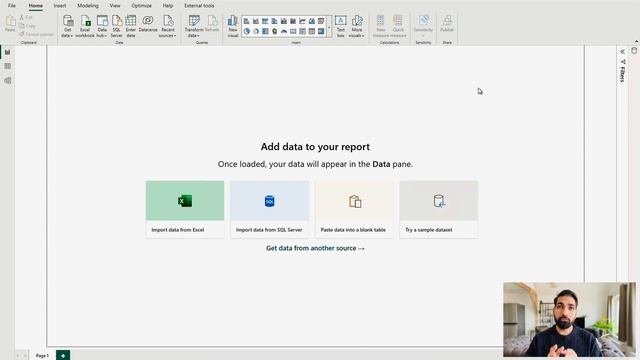Expand the Transform data dropdown arrow
Image resolution: width=640 pixels, height=360 pixels.
coord(198,36)
